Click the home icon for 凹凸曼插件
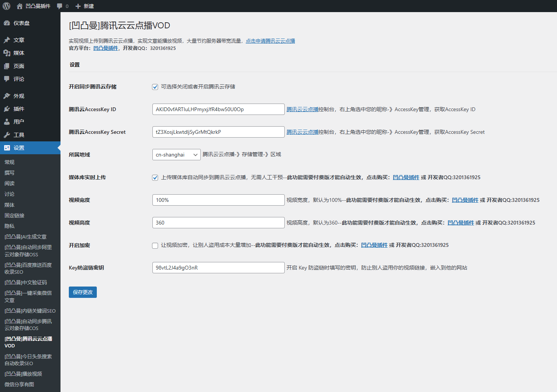 click(20, 6)
